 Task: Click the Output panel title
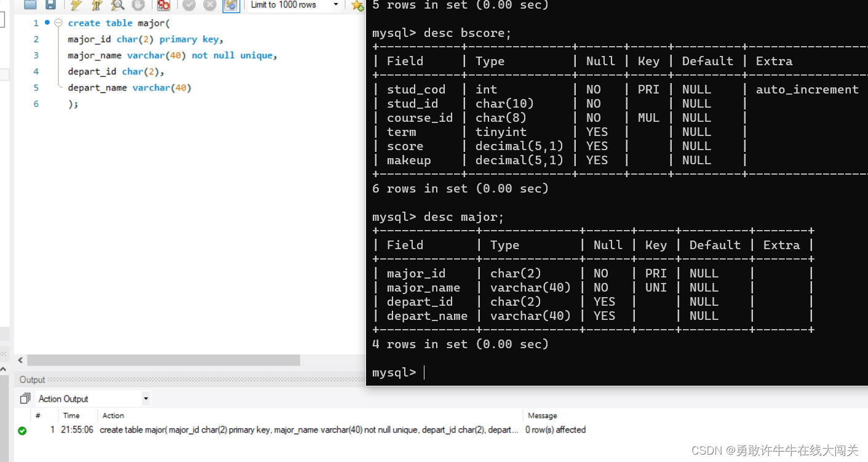coord(32,380)
